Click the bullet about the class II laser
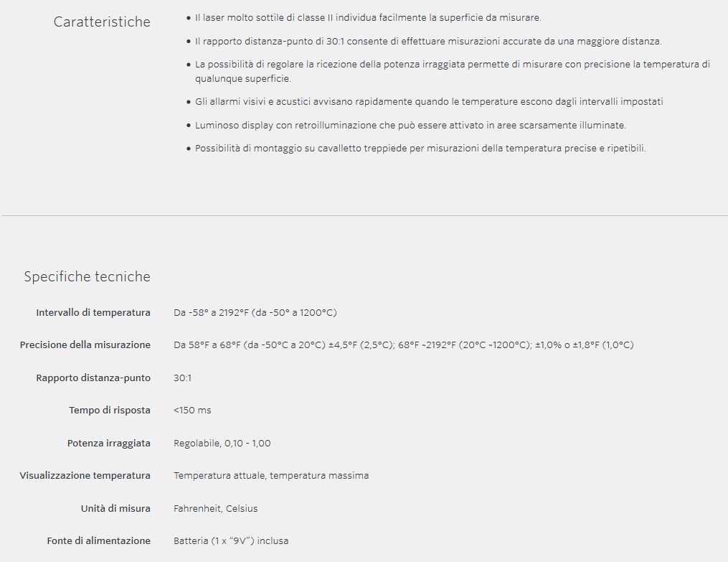Viewport: 728px width, 562px height. [x=368, y=17]
